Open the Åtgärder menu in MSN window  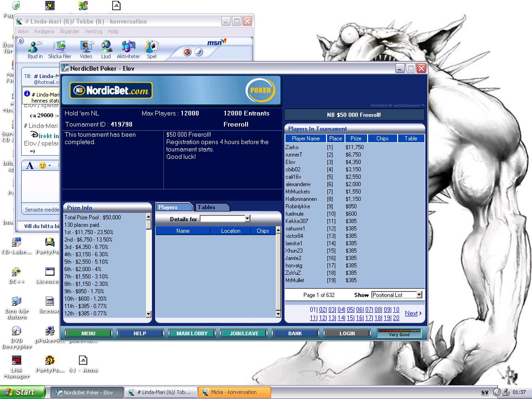[x=70, y=31]
